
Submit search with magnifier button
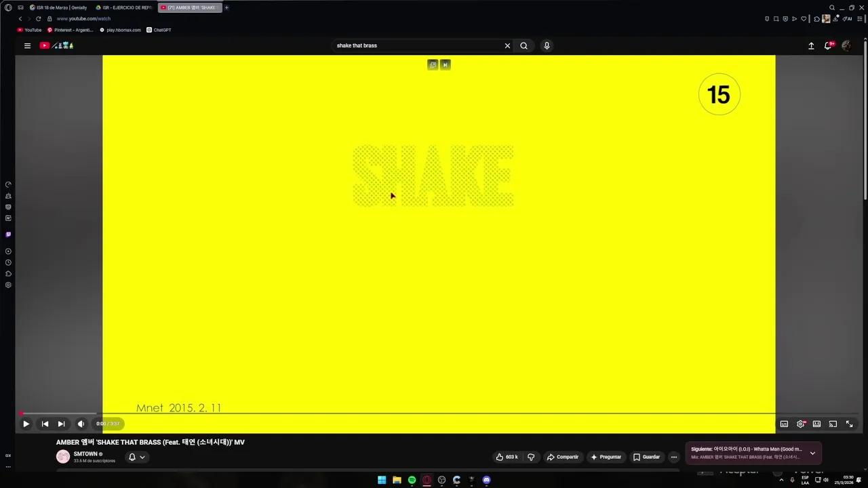pos(524,45)
